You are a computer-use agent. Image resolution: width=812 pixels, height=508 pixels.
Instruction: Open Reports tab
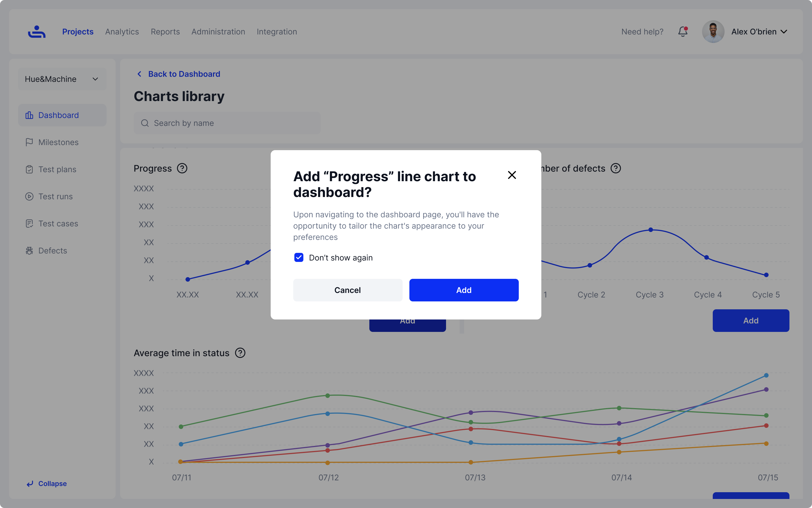pyautogui.click(x=165, y=32)
